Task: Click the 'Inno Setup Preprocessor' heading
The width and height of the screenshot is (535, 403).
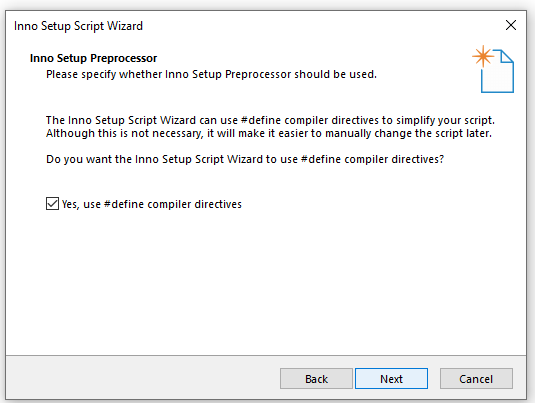Action: (93, 58)
